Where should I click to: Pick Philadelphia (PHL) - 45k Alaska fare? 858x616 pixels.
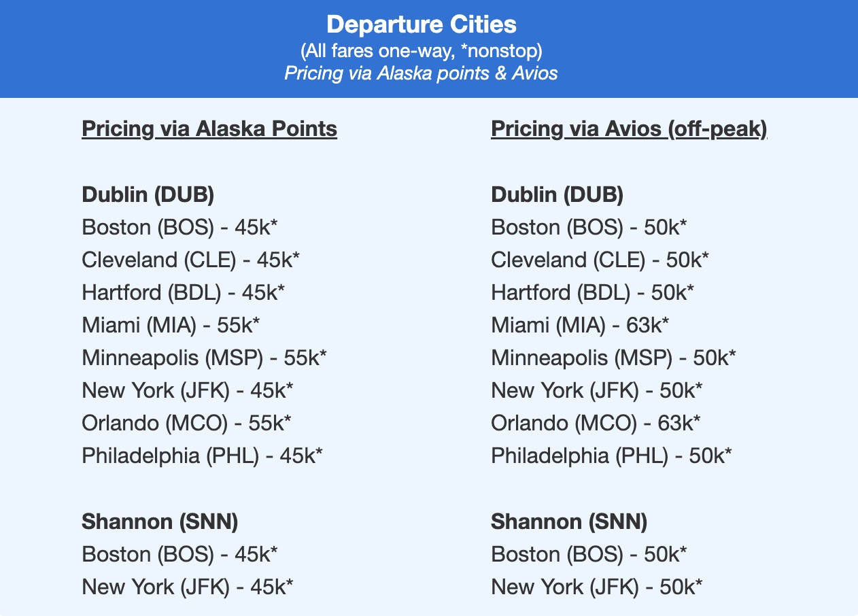[202, 456]
